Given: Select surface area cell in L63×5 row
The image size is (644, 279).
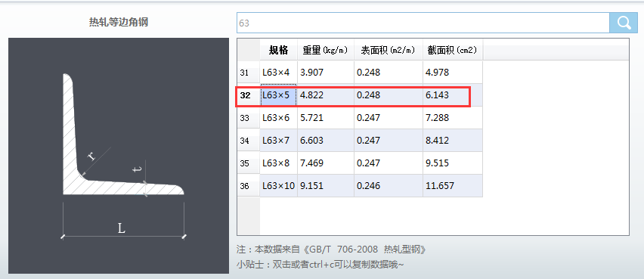Looking at the screenshot, I should pyautogui.click(x=389, y=95).
